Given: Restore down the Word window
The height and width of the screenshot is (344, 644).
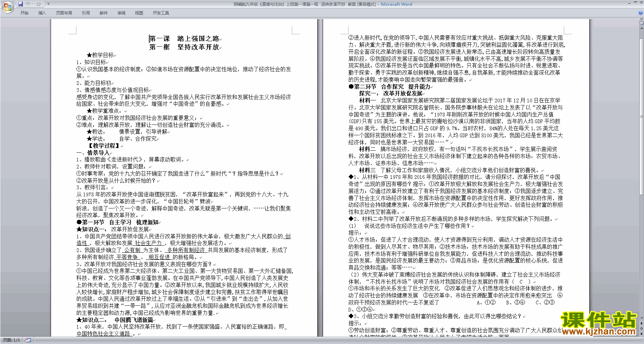Looking at the screenshot, I should coord(635,3).
